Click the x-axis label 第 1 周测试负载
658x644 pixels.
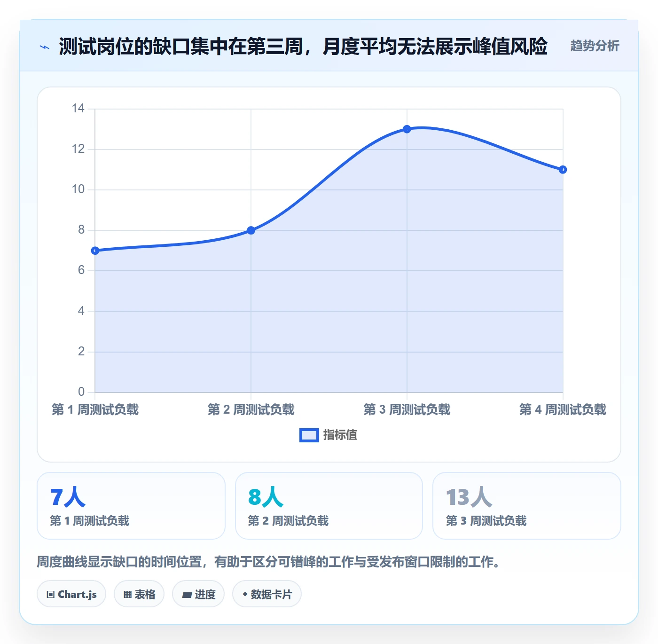click(x=95, y=410)
